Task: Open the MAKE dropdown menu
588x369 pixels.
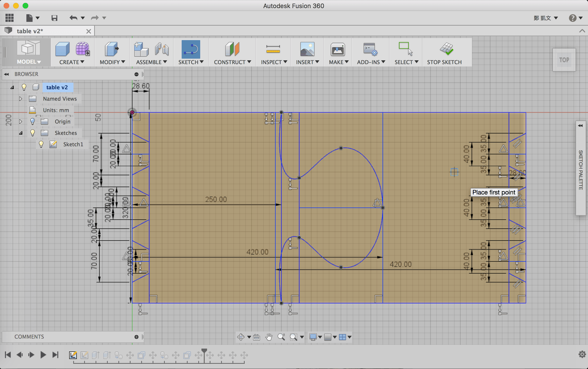Action: click(x=338, y=62)
